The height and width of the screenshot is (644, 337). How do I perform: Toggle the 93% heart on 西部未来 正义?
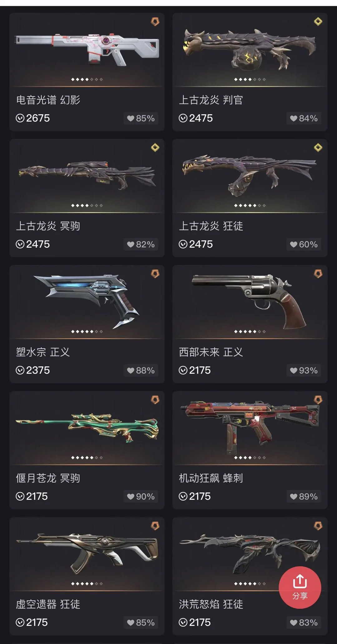(304, 370)
